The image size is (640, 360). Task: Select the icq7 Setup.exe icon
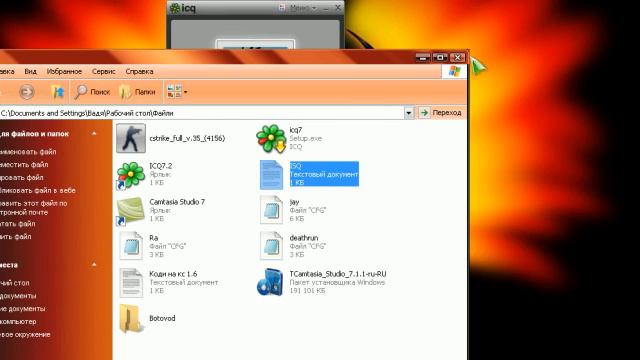271,138
